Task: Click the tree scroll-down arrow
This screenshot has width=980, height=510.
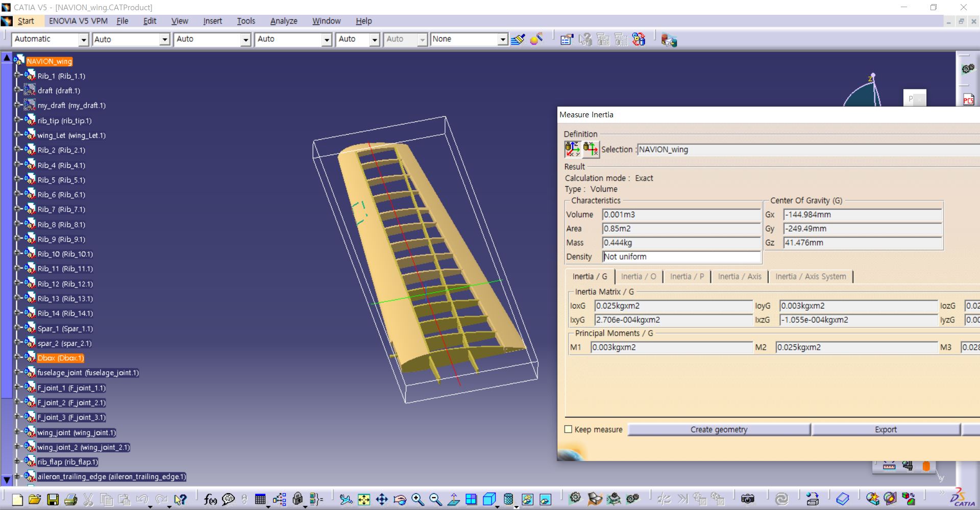Action: pyautogui.click(x=7, y=480)
